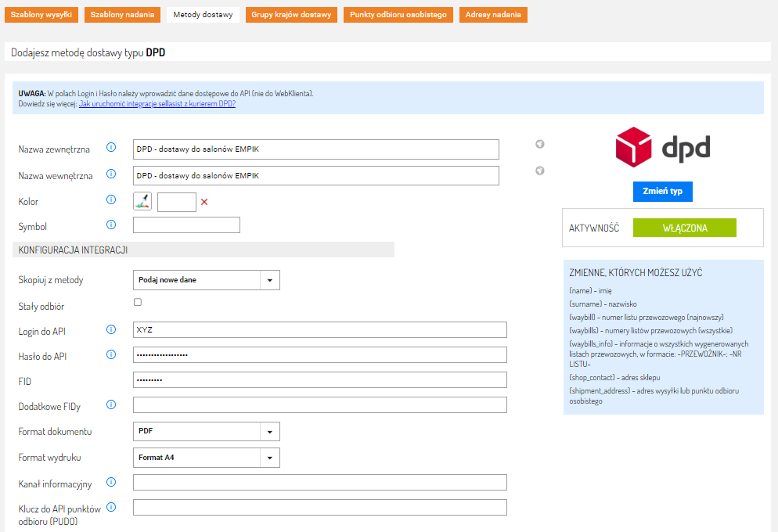Toggle the WŁĄCZONA activity switch

[684, 228]
